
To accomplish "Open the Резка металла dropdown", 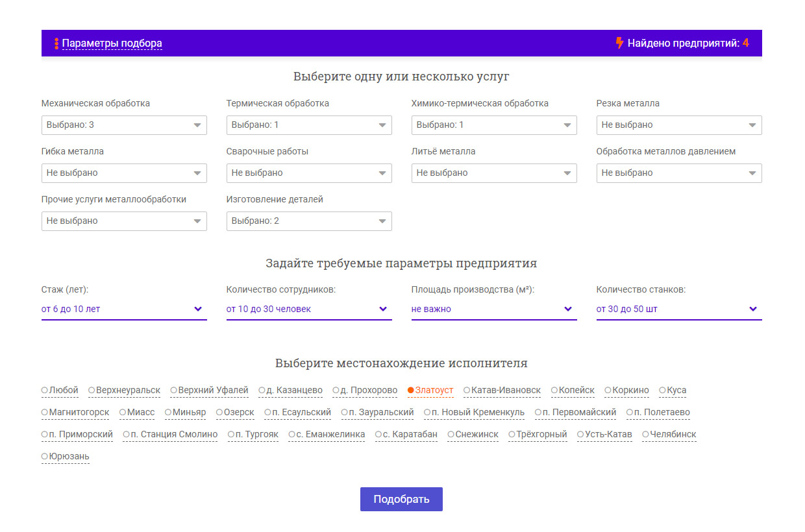I will [679, 125].
